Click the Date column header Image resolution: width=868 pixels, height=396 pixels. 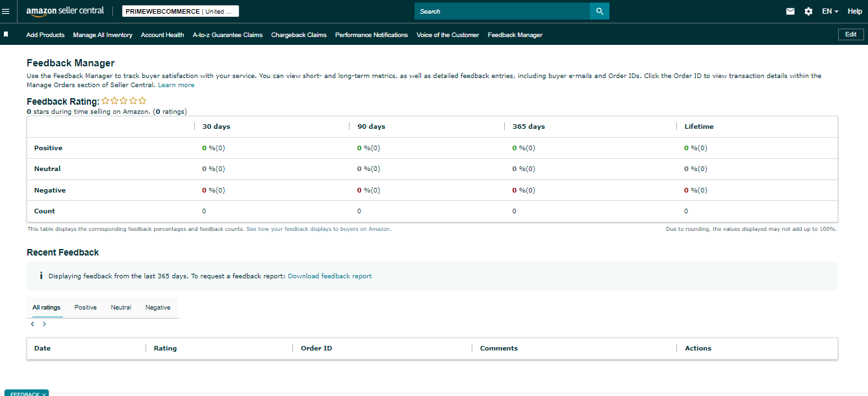click(x=42, y=349)
